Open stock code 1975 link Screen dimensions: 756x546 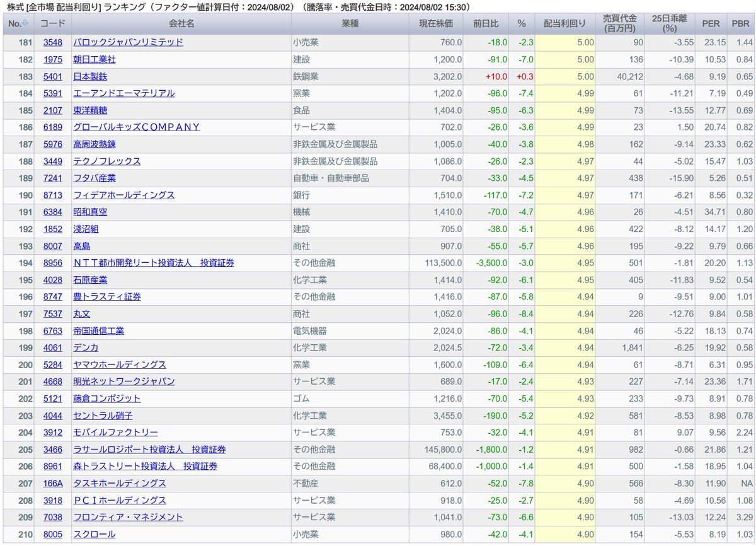tap(53, 59)
